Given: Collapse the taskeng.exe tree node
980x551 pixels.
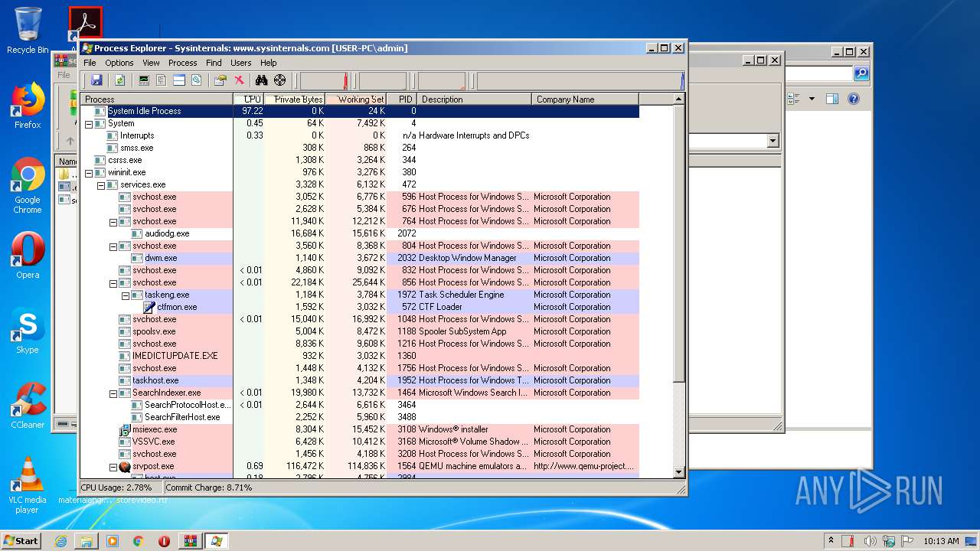Looking at the screenshot, I should coord(125,295).
